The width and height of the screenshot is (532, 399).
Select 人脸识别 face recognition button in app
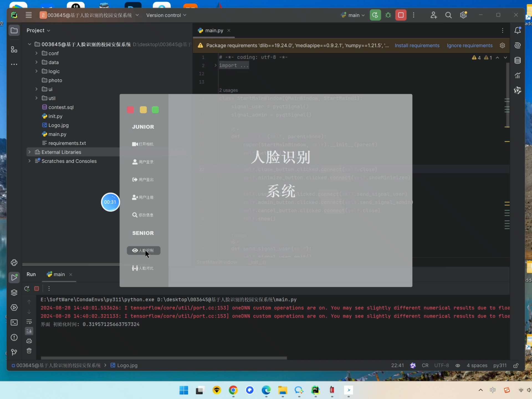[x=144, y=250]
